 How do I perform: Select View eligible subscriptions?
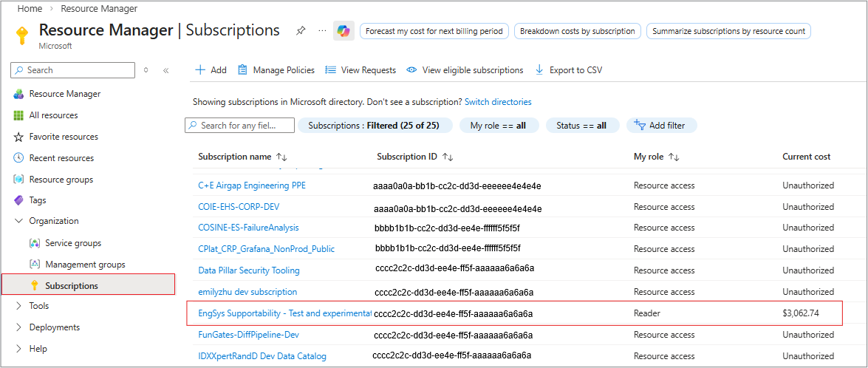[465, 70]
